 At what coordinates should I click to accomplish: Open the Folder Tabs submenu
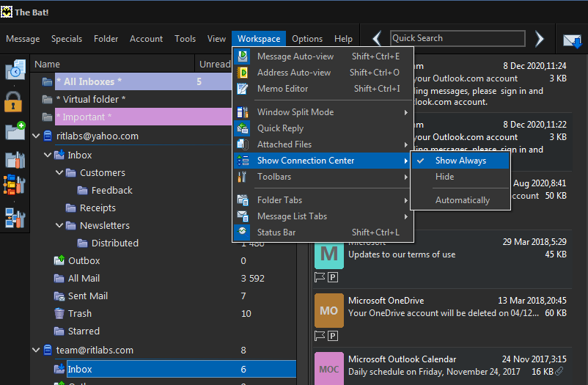pos(323,200)
